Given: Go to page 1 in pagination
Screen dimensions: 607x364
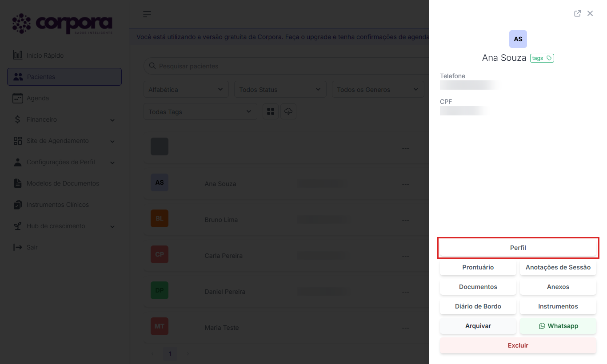Looking at the screenshot, I should click(170, 354).
